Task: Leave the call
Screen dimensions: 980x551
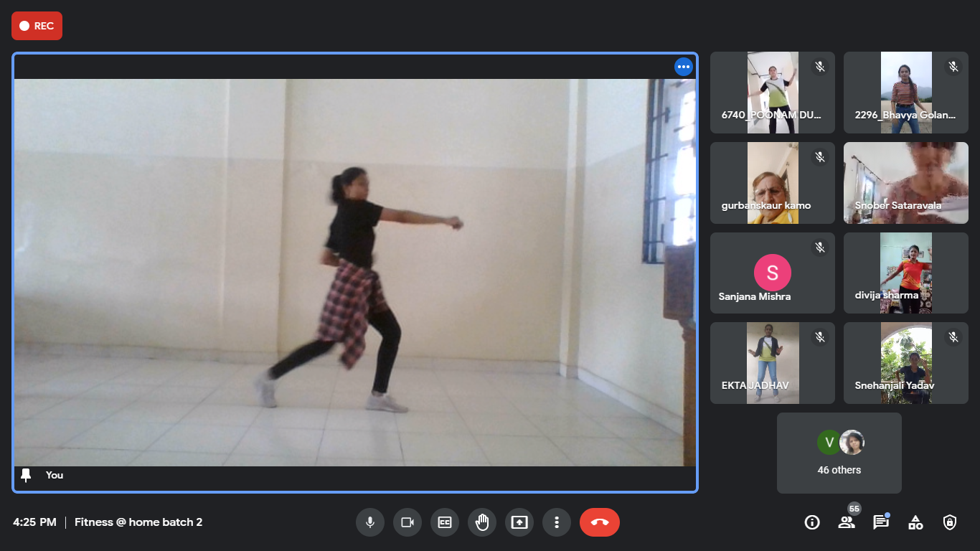Action: [600, 522]
